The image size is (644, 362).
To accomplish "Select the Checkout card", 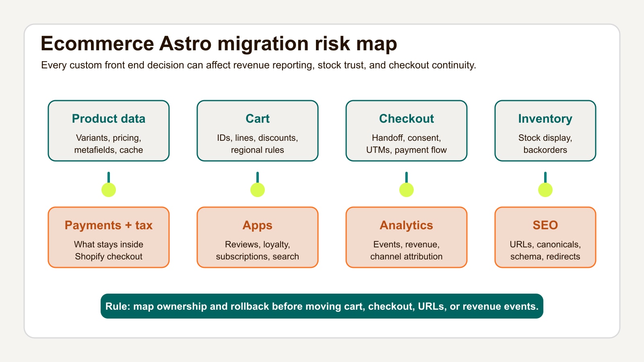I will (x=407, y=131).
